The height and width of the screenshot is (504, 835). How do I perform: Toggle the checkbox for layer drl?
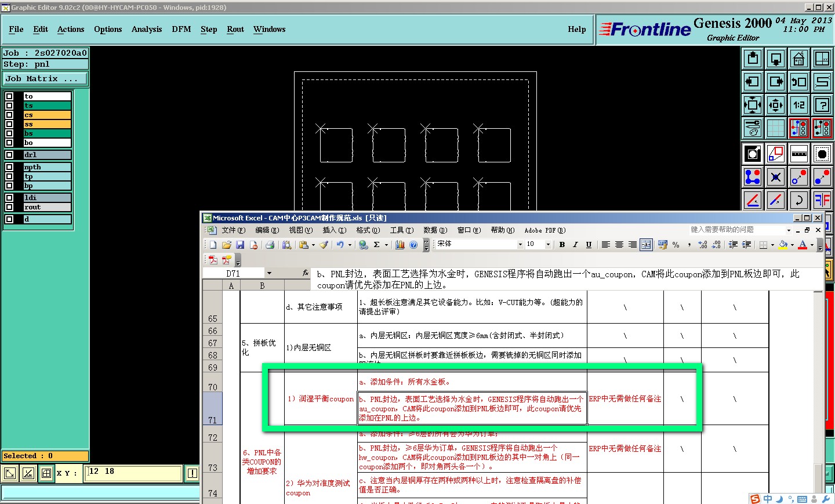coord(9,155)
